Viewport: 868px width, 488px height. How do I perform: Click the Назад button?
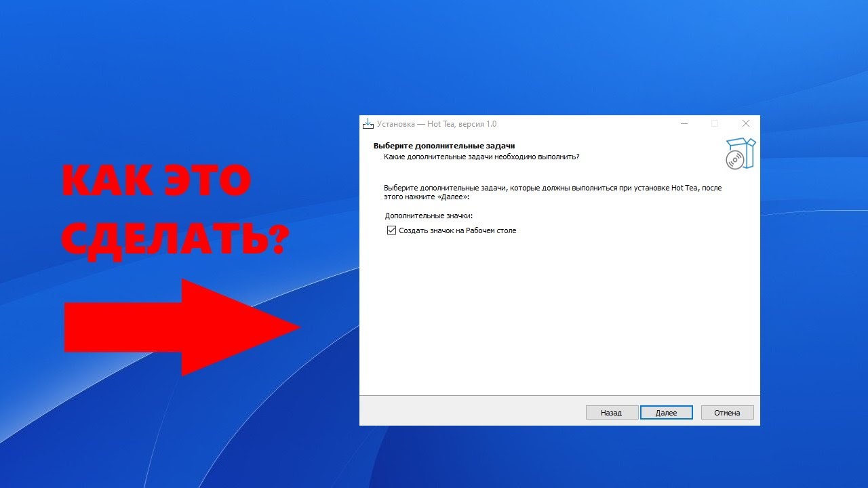612,412
